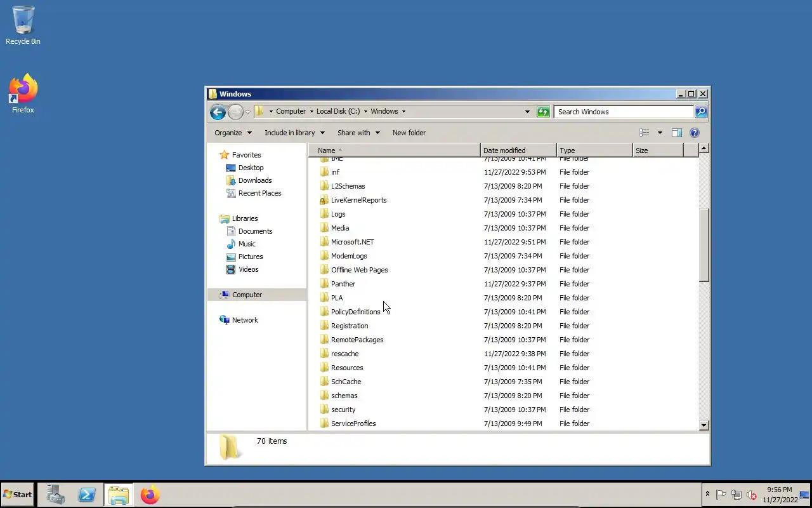
Task: Open Recycle Bin on the desktop
Action: pos(23,25)
